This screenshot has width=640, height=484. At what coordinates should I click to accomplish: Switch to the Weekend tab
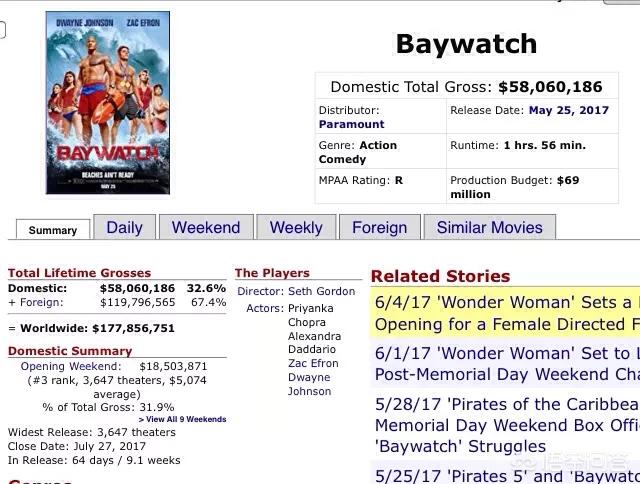(x=206, y=227)
